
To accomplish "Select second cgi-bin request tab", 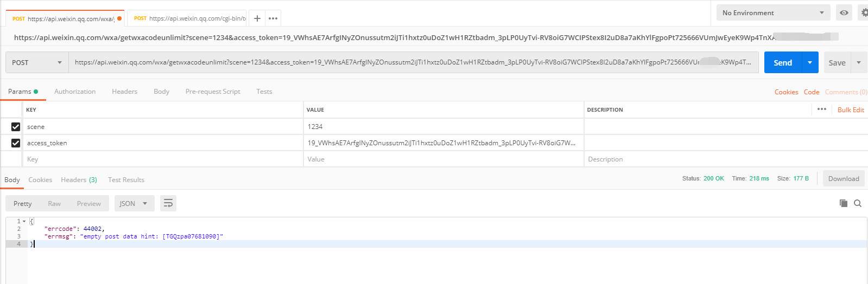I will click(187, 18).
